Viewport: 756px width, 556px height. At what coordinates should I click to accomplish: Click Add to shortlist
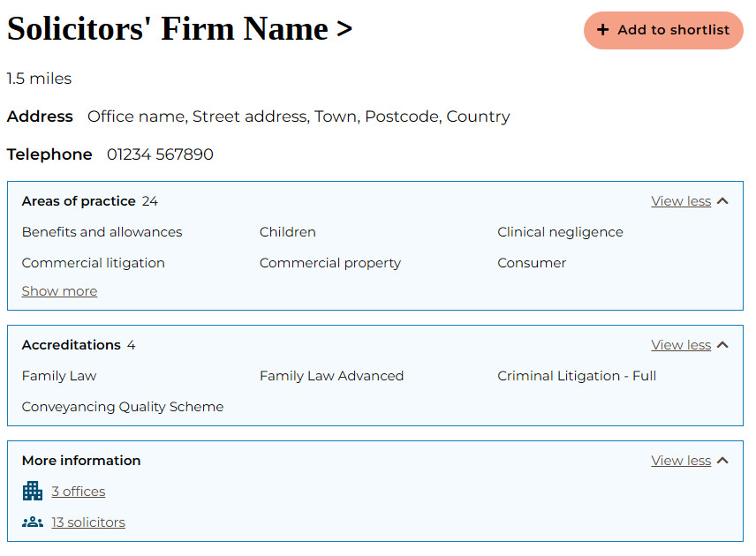tap(663, 30)
